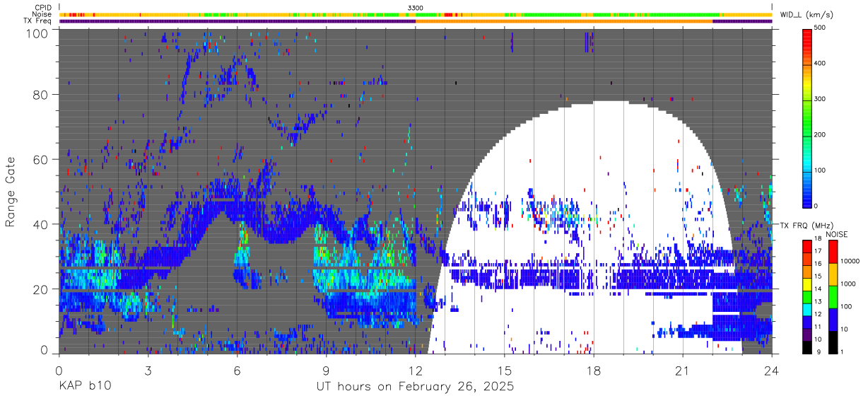868x401 pixels.
Task: Click the UT hours on February 26, 2025 caption
Action: coord(415,388)
